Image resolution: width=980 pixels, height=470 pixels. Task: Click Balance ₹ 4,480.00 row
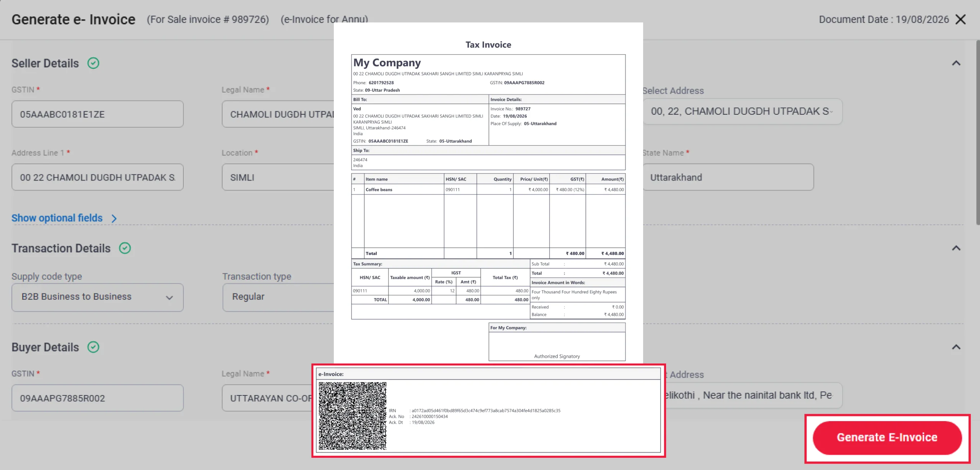tap(577, 314)
